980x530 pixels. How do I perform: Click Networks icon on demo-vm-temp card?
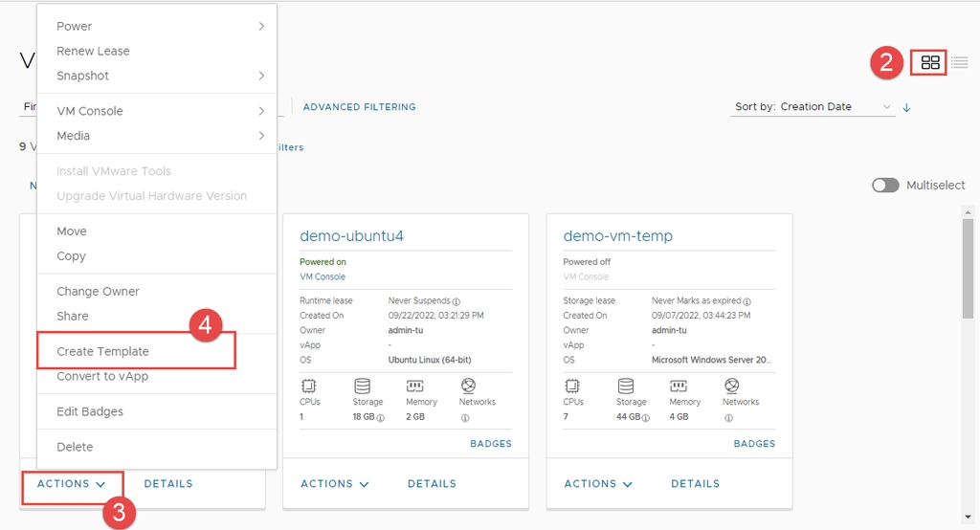732,386
